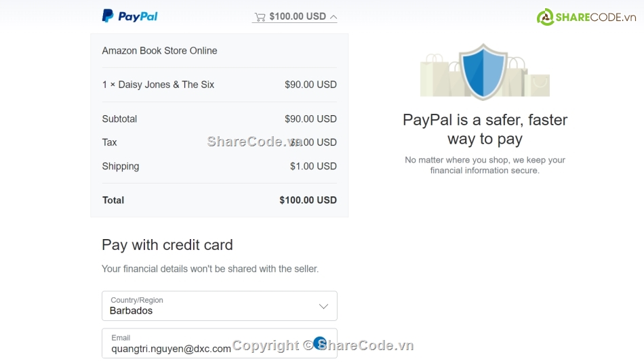
Task: Open the Country/Region dropdown arrow
Action: (x=323, y=306)
